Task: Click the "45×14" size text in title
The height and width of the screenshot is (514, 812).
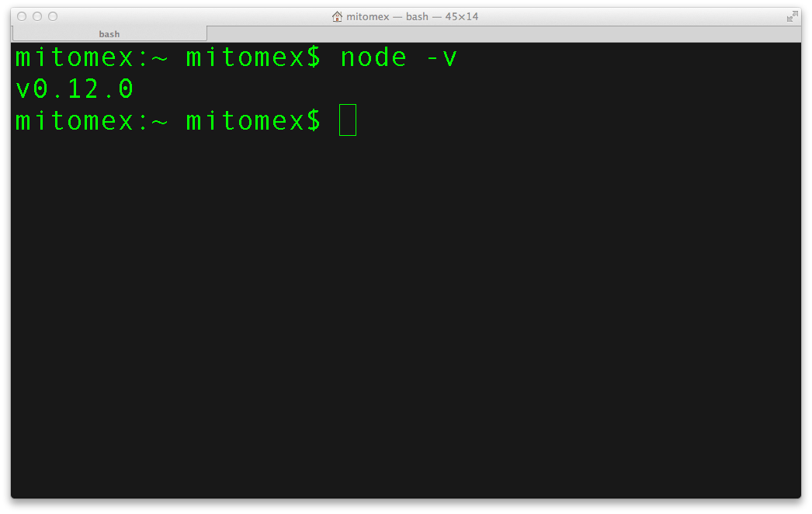Action: coord(461,16)
